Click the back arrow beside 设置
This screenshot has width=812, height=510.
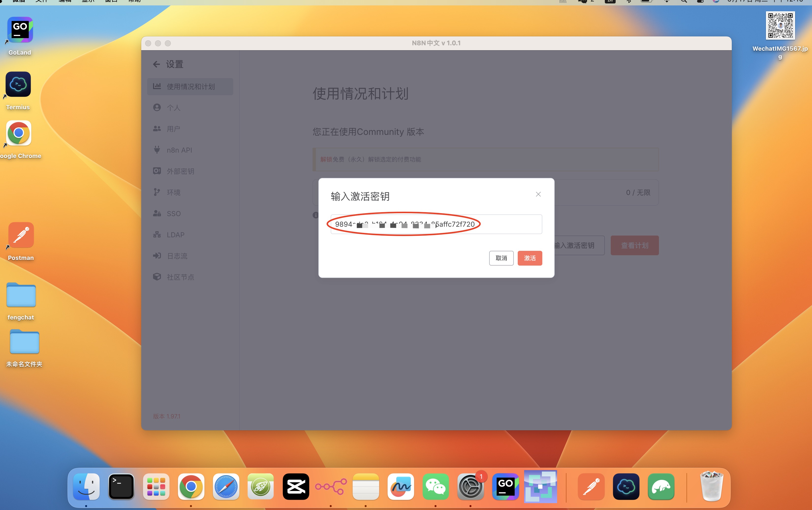[156, 64]
